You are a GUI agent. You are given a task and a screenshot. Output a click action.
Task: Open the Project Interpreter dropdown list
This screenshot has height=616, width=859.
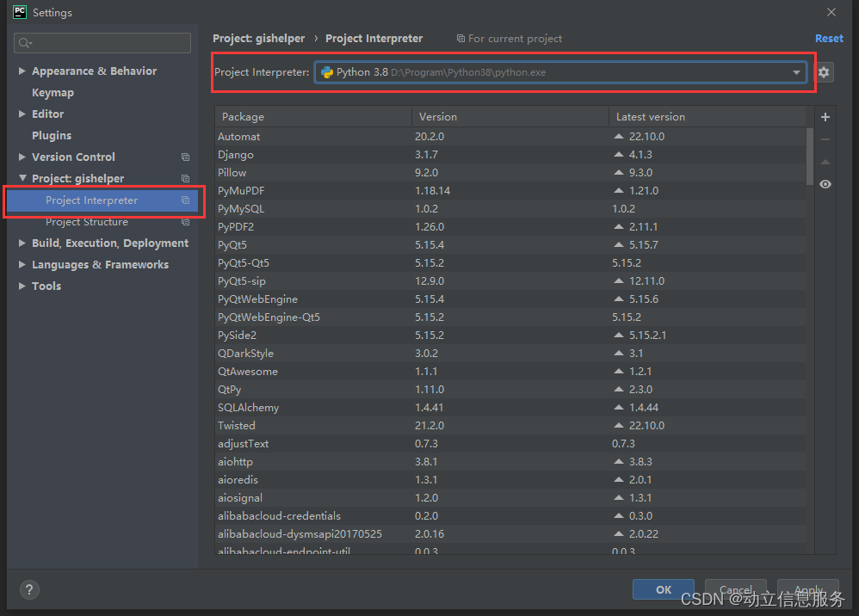(x=797, y=72)
